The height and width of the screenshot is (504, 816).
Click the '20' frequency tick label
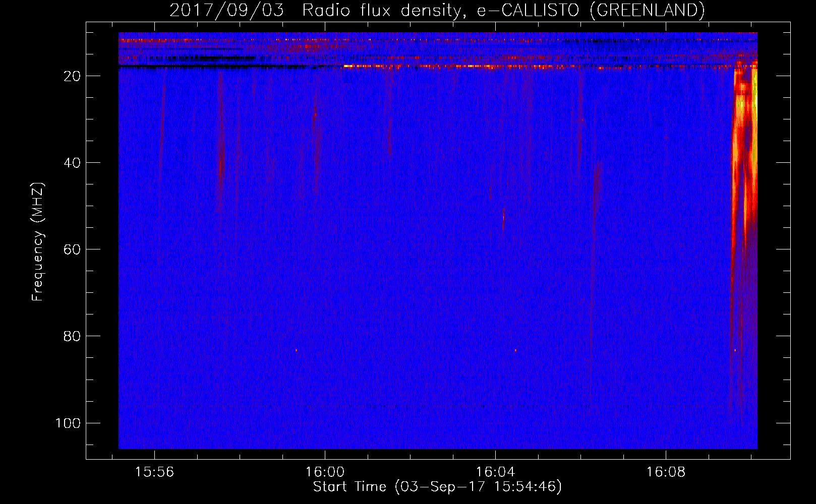click(72, 76)
